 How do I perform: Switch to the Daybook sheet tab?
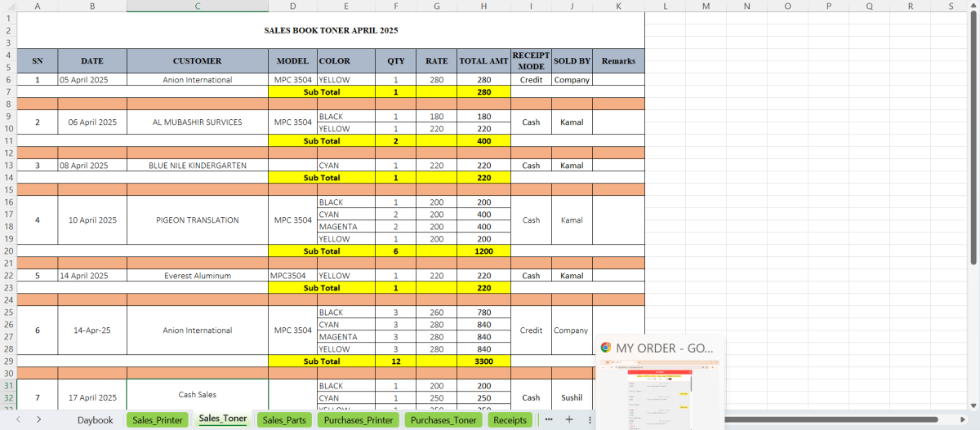pos(96,420)
